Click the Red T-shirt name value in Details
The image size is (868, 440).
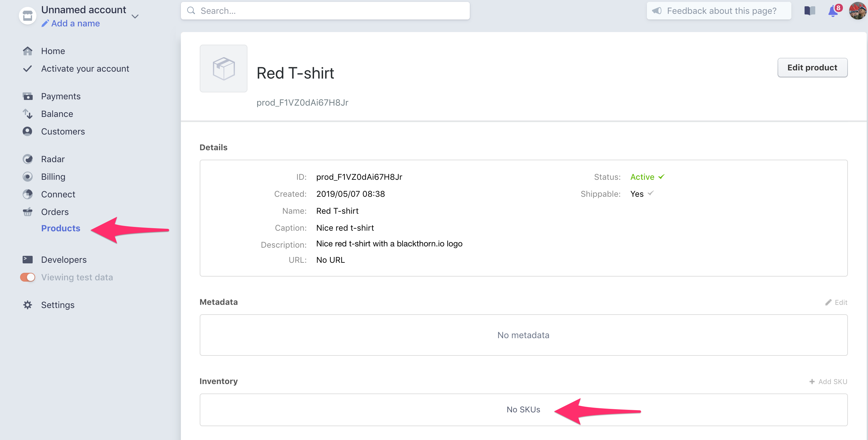[337, 211]
